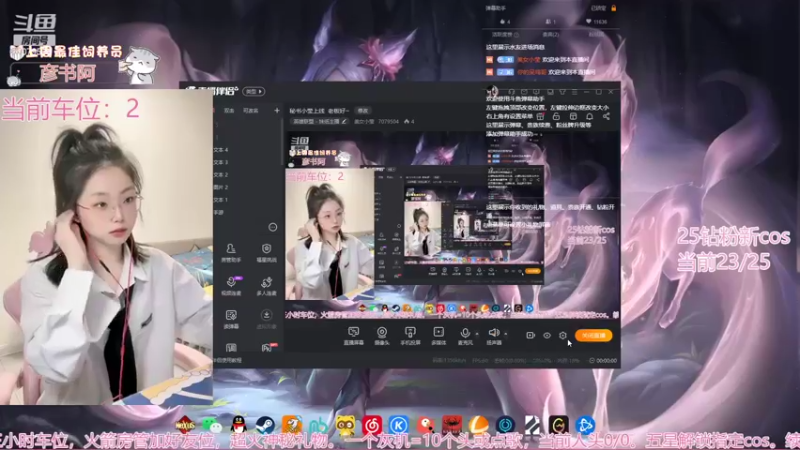Launch Steam from dock

265,424
